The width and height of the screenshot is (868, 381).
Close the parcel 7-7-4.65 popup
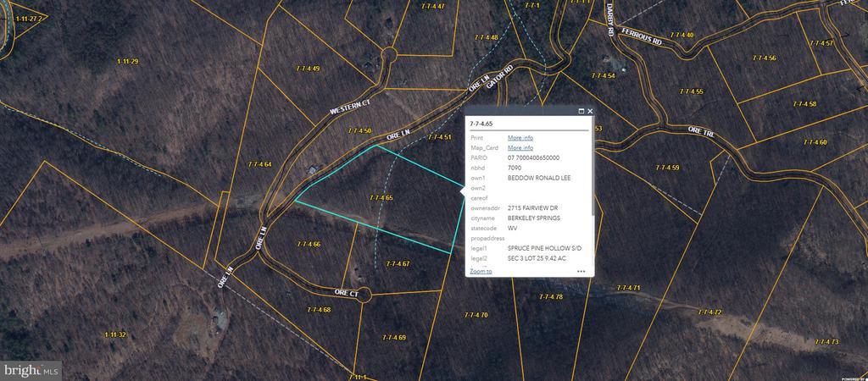[590, 111]
